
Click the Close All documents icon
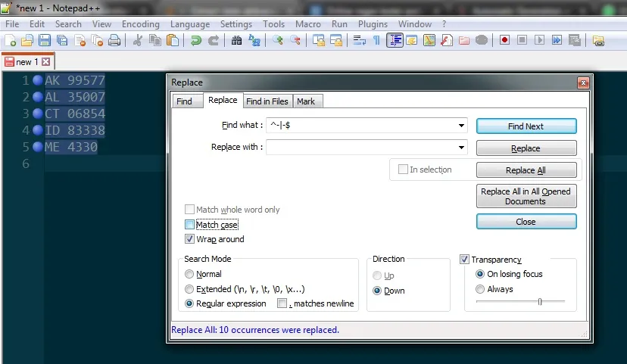(97, 40)
